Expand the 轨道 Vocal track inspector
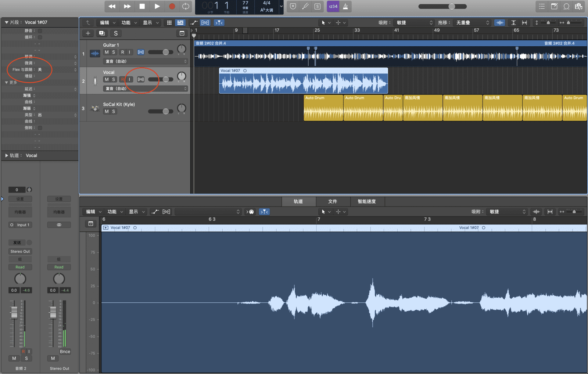 6,156
